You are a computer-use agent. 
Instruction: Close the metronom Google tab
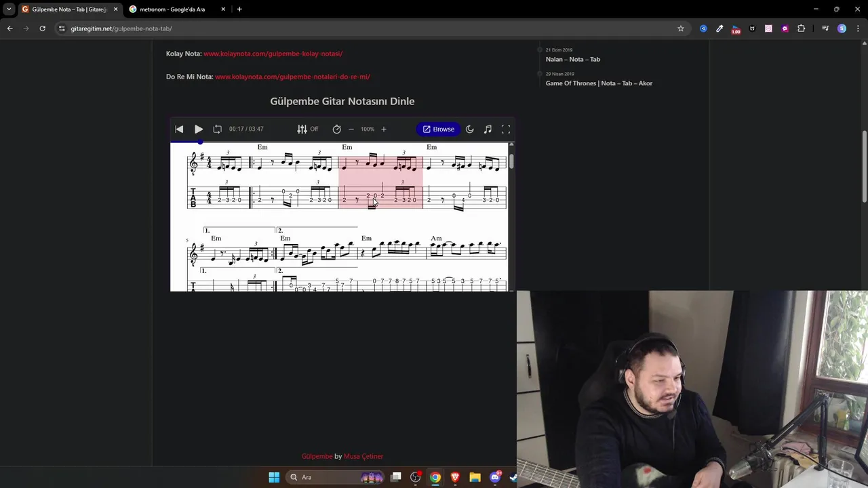click(223, 9)
